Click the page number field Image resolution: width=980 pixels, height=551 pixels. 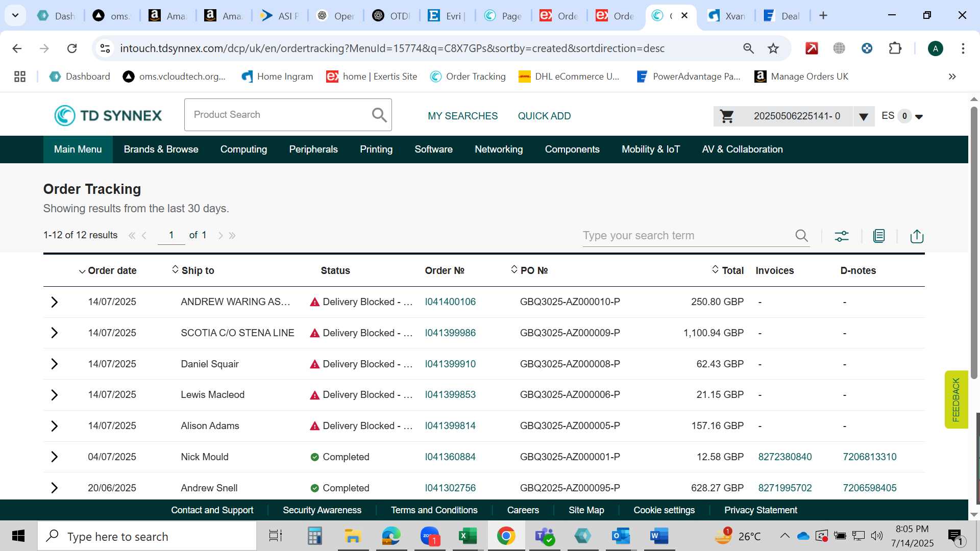coord(171,235)
